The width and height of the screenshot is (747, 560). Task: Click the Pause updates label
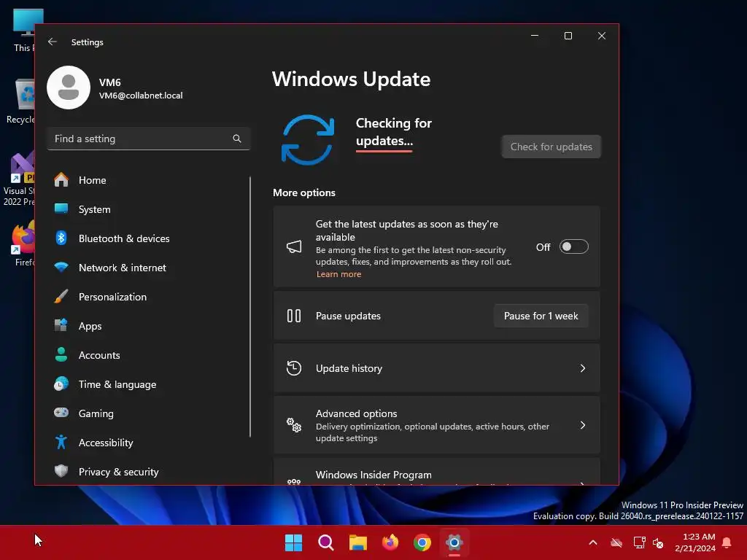[348, 316]
